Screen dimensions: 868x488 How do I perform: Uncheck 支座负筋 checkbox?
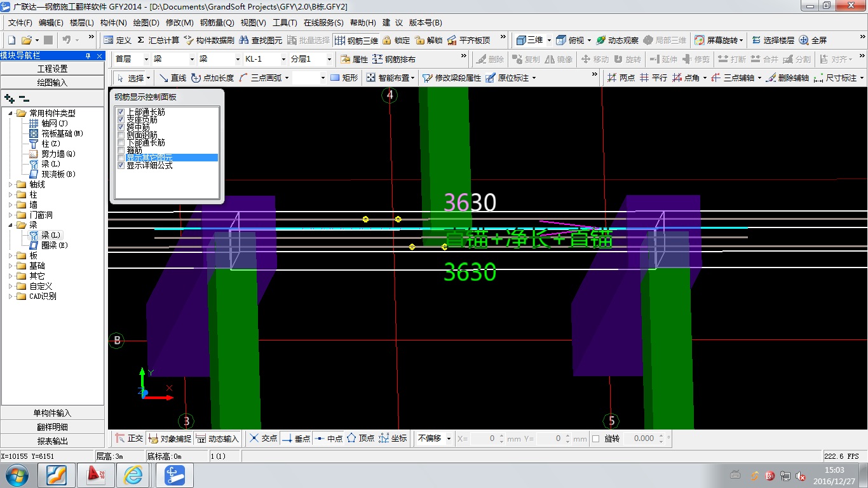[121, 119]
